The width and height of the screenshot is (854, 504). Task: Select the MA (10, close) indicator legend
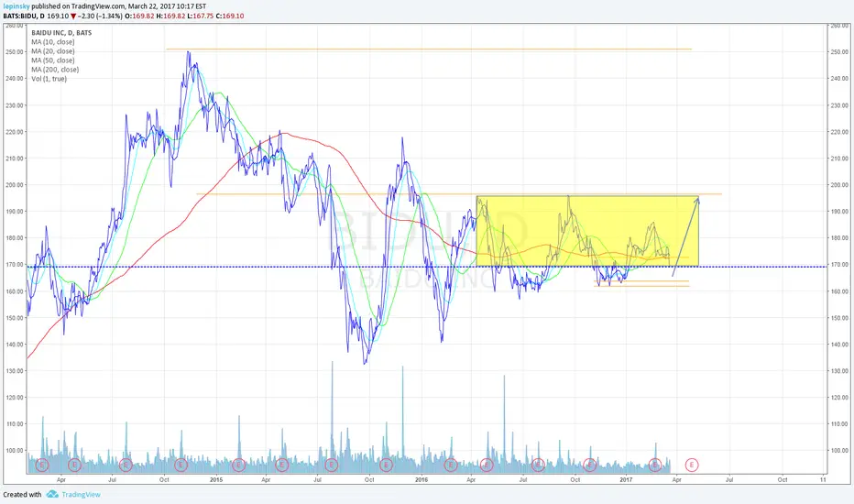pyautogui.click(x=53, y=42)
